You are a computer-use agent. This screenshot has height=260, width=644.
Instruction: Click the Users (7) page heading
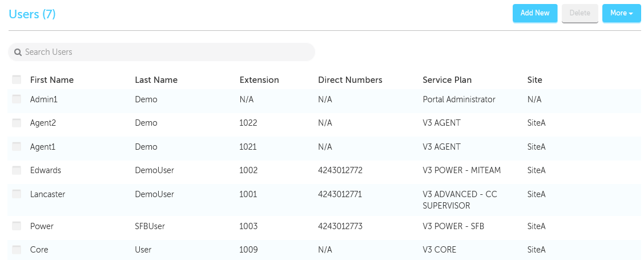pos(32,14)
